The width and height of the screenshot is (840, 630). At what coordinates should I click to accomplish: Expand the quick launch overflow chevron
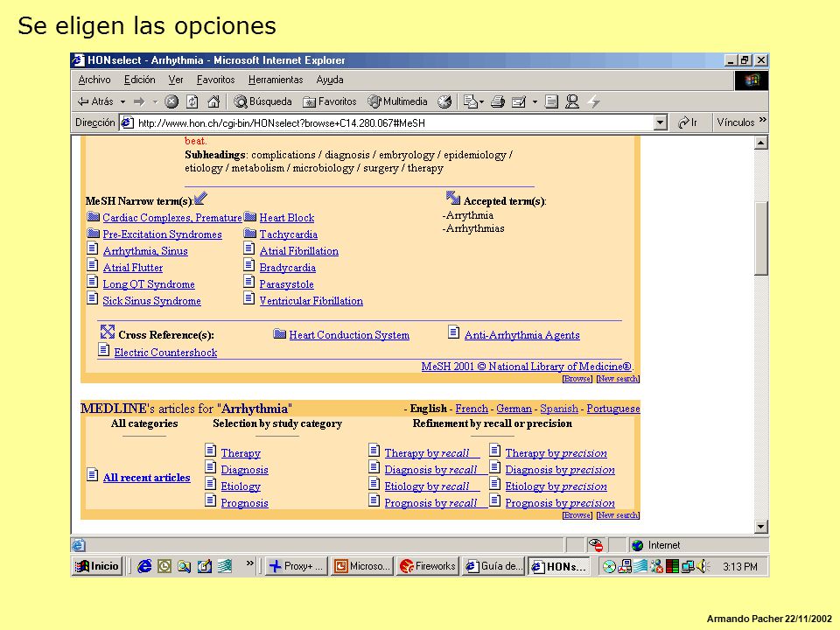coord(249,563)
